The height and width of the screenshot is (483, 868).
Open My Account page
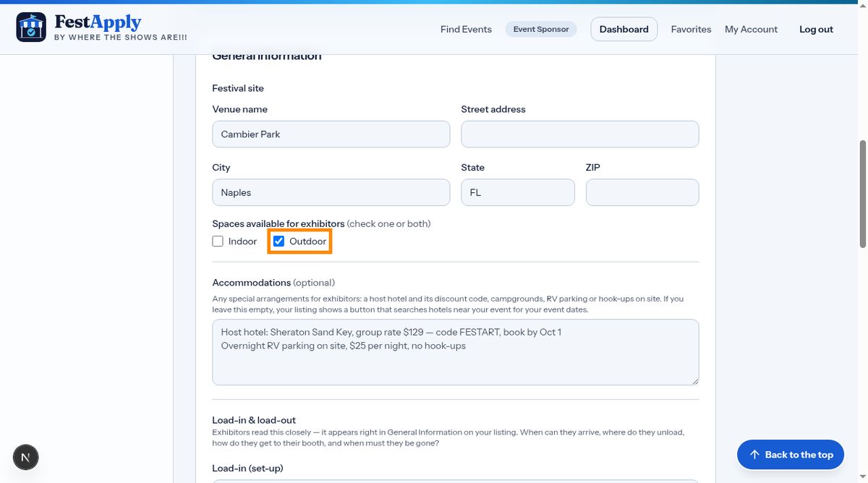click(751, 30)
